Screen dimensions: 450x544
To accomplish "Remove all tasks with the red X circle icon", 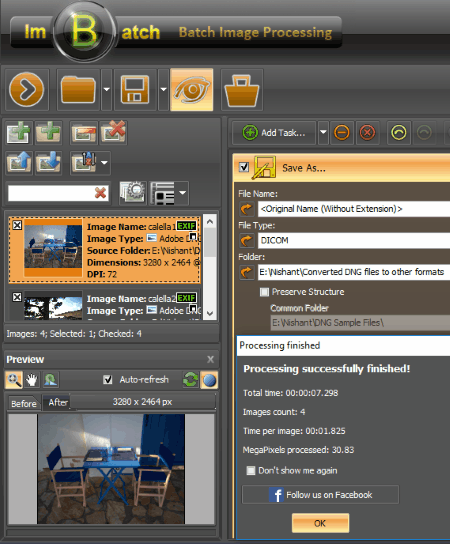I will 367,133.
